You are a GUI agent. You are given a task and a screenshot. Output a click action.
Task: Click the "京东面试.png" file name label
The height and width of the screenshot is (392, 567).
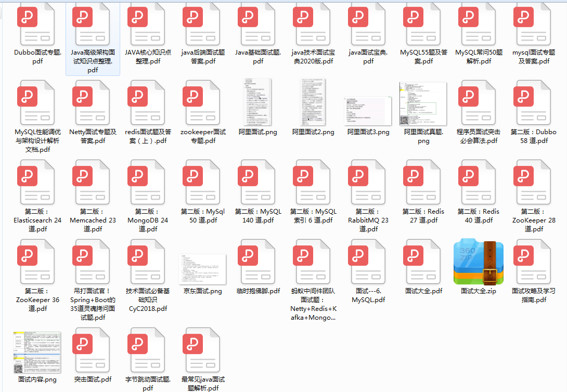[203, 291]
